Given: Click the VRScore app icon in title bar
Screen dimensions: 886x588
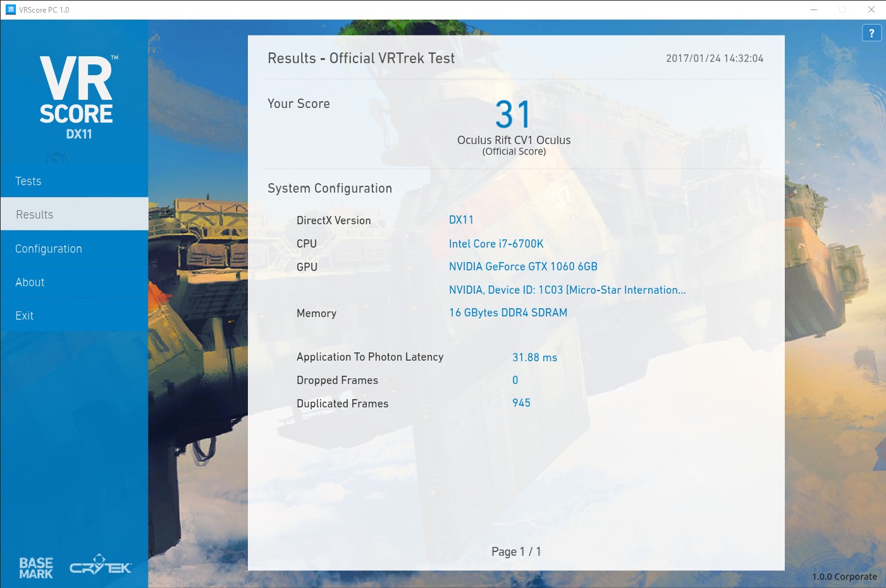Looking at the screenshot, I should (10, 9).
